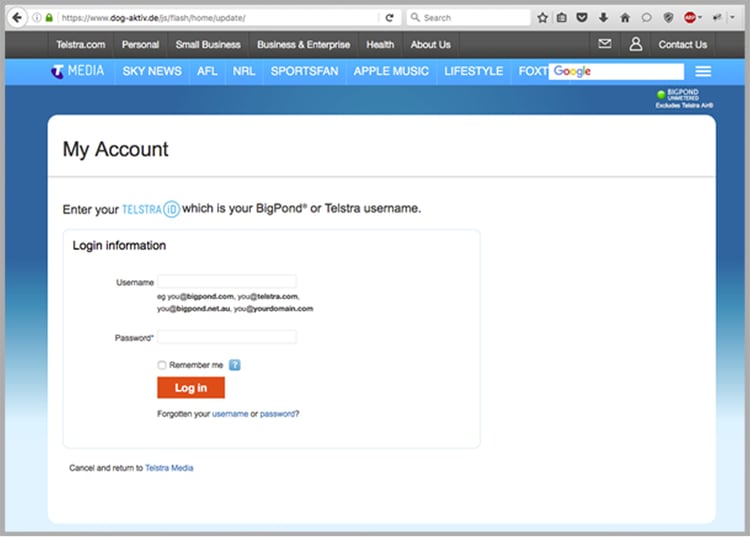The width and height of the screenshot is (750, 538).
Task: Click the chat bubble toolbar icon
Action: [x=647, y=18]
